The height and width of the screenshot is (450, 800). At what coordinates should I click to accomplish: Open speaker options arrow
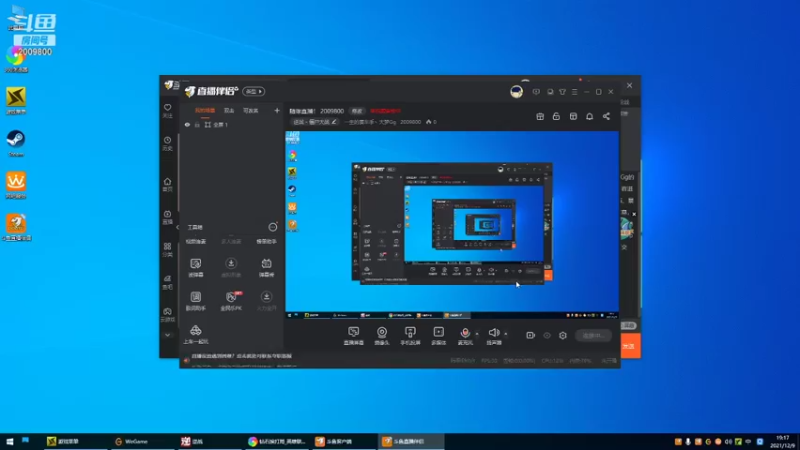[506, 334]
